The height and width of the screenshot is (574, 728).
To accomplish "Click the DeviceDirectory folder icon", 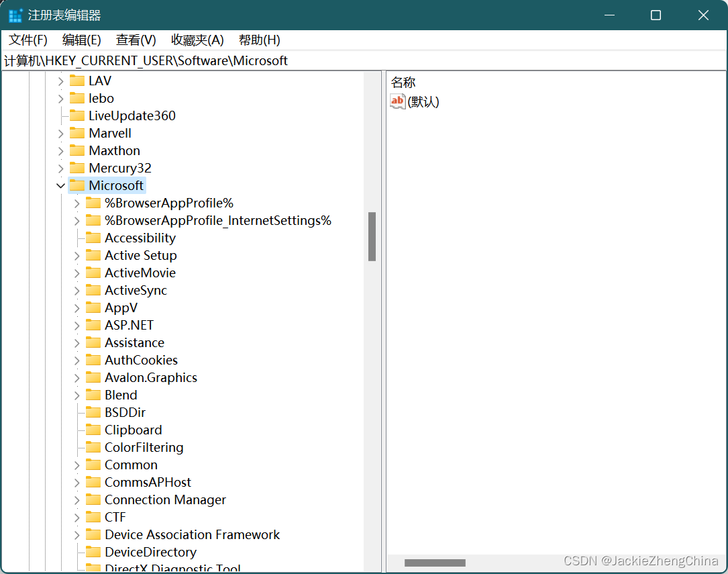I will 93,552.
